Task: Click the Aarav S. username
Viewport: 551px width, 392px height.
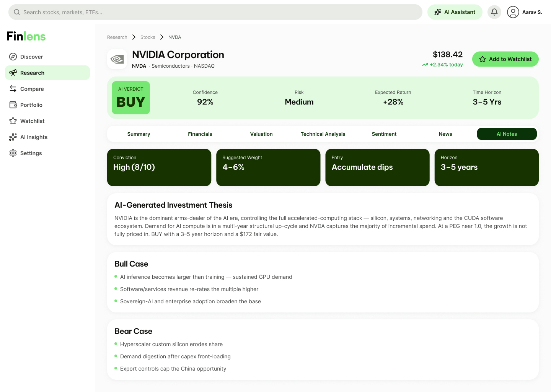Action: (532, 12)
